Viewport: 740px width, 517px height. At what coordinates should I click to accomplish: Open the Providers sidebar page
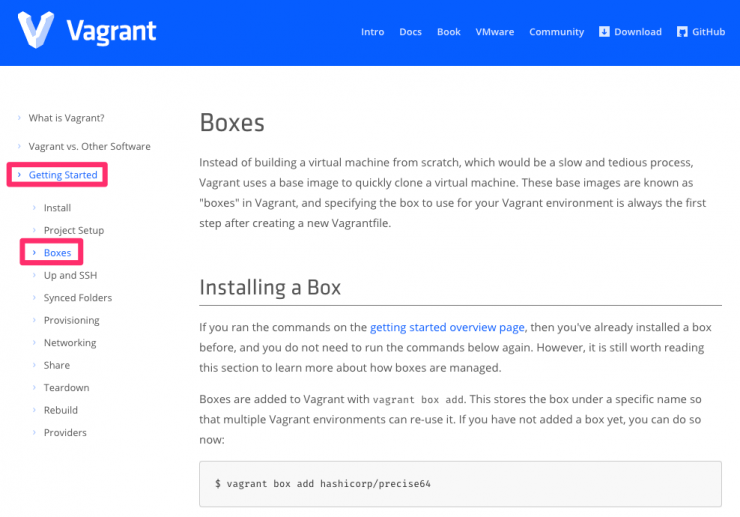click(x=65, y=432)
